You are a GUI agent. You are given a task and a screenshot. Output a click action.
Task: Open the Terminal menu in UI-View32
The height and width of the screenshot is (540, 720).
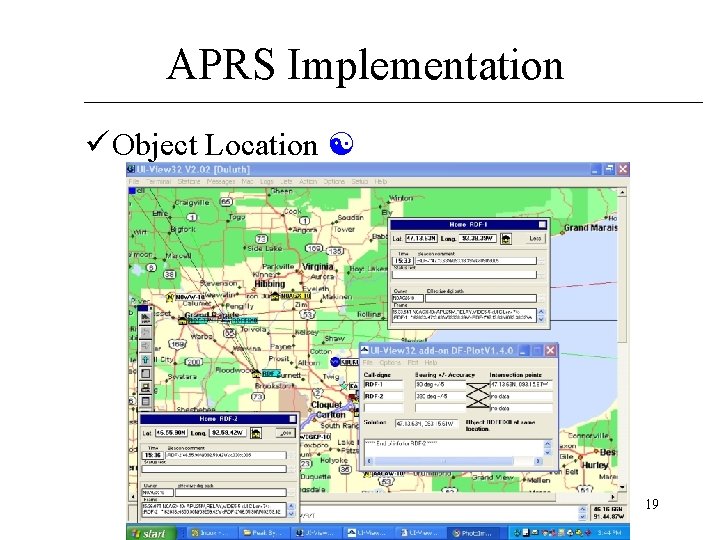pyautogui.click(x=158, y=182)
